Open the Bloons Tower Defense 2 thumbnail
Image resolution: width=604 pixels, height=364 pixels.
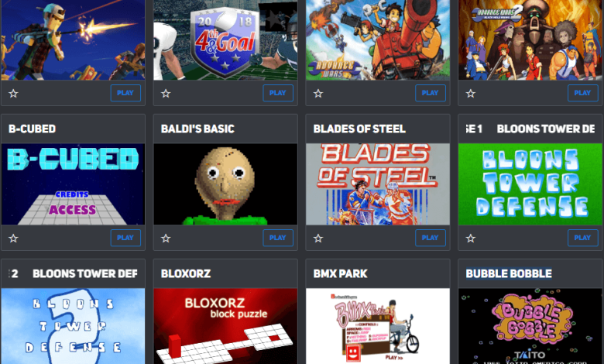[x=73, y=326]
